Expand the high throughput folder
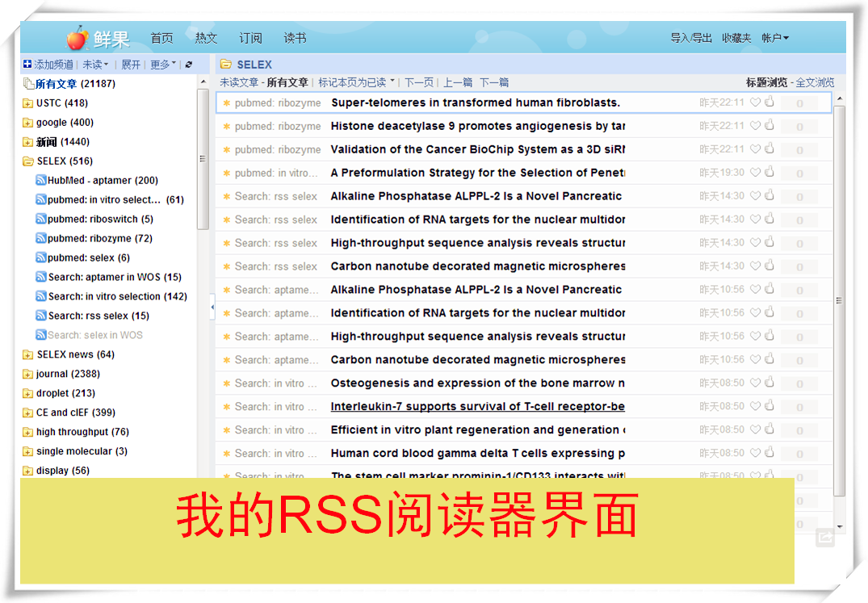This screenshot has width=868, height=603. tap(27, 432)
